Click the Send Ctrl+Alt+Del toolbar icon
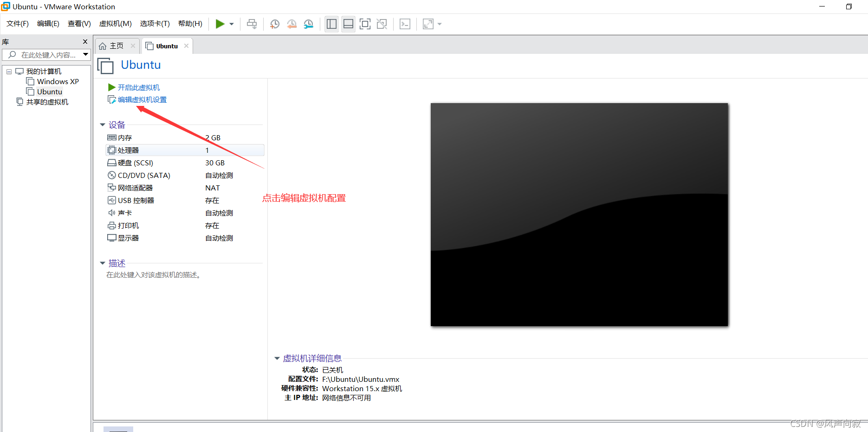 pos(252,24)
